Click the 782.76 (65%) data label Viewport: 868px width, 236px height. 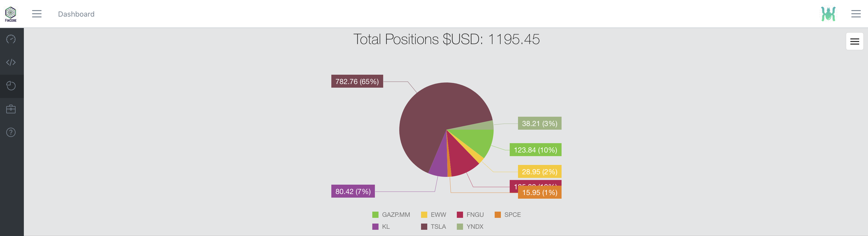coord(357,82)
